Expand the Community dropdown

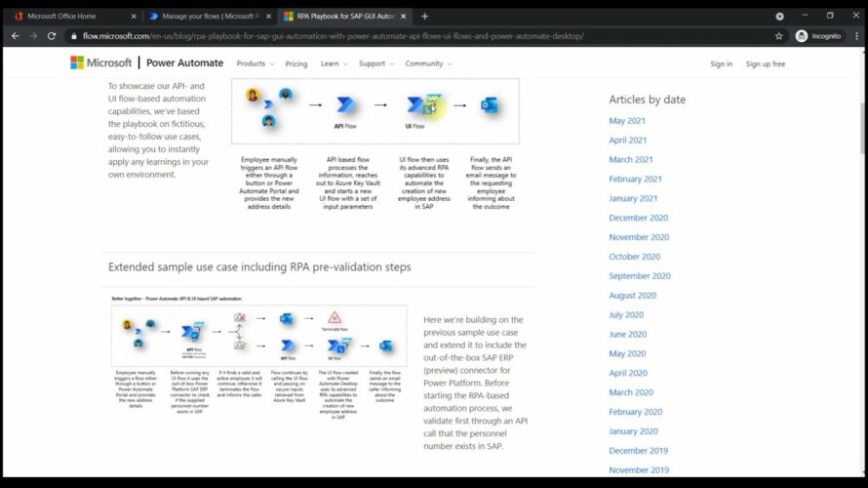coord(428,63)
